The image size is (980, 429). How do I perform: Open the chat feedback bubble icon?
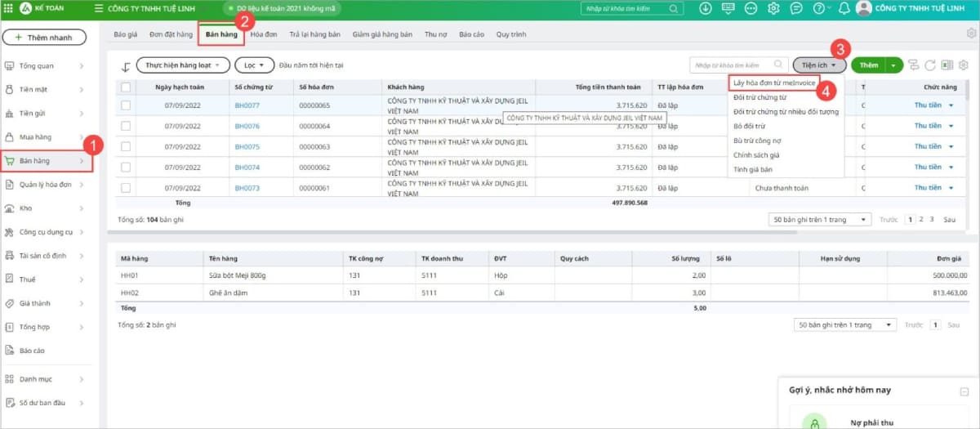click(x=796, y=8)
